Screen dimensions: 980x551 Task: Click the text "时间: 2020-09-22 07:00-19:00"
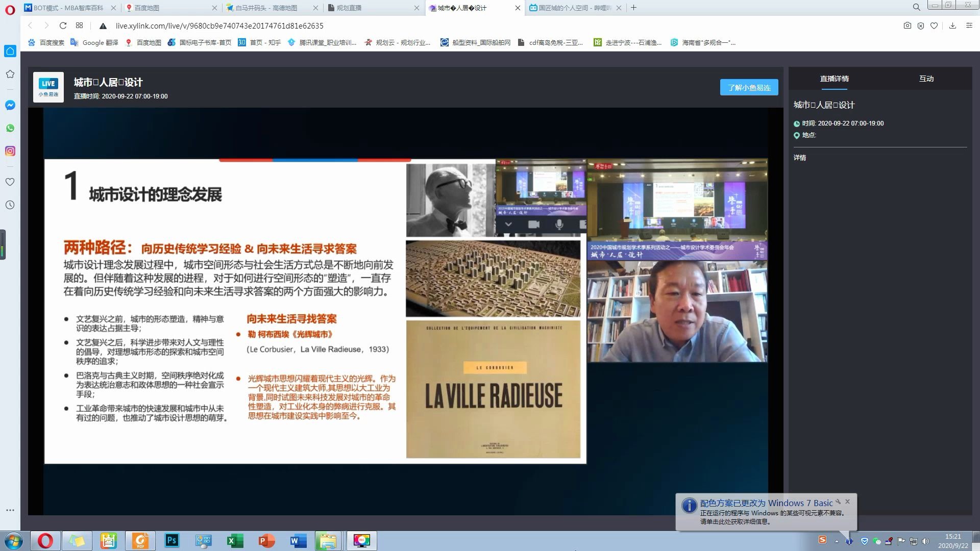[842, 123]
